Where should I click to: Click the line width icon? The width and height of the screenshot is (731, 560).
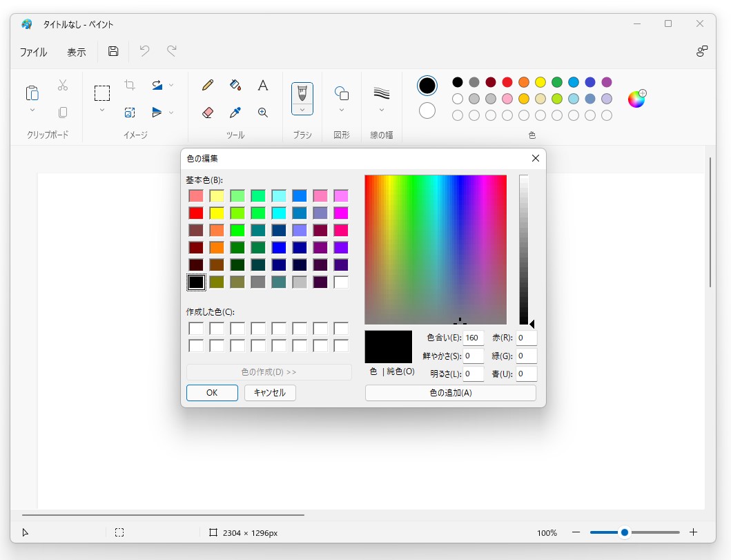tap(381, 93)
